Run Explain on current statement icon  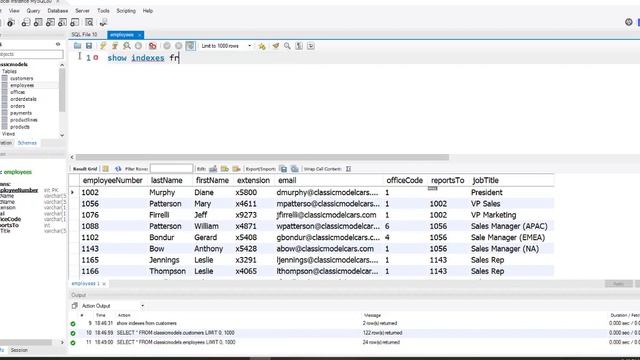coord(127,46)
